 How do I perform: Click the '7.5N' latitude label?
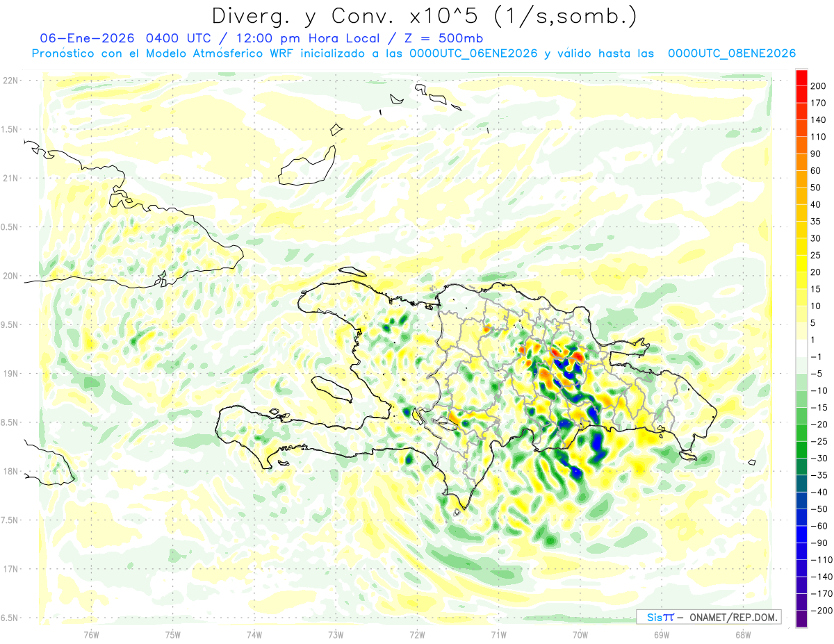[10, 520]
